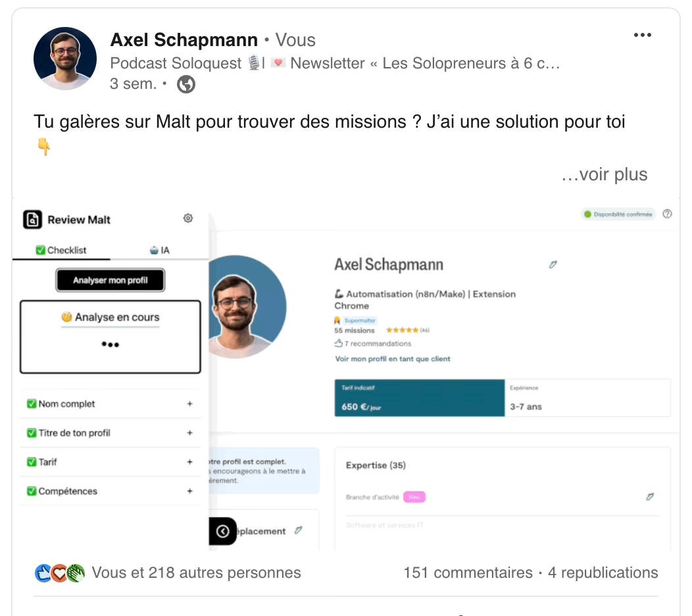Click the pencil icon next to Axel Schapmann's name
The height and width of the screenshot is (616, 692).
[x=553, y=265]
